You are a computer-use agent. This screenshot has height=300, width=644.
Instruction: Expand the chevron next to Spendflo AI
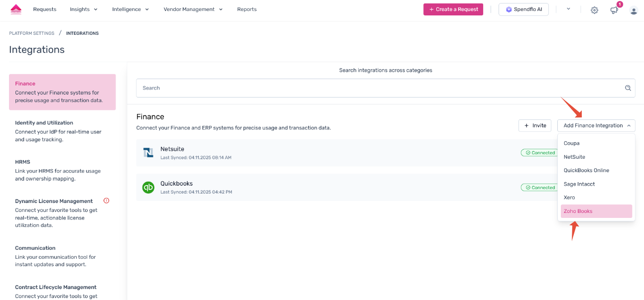568,9
